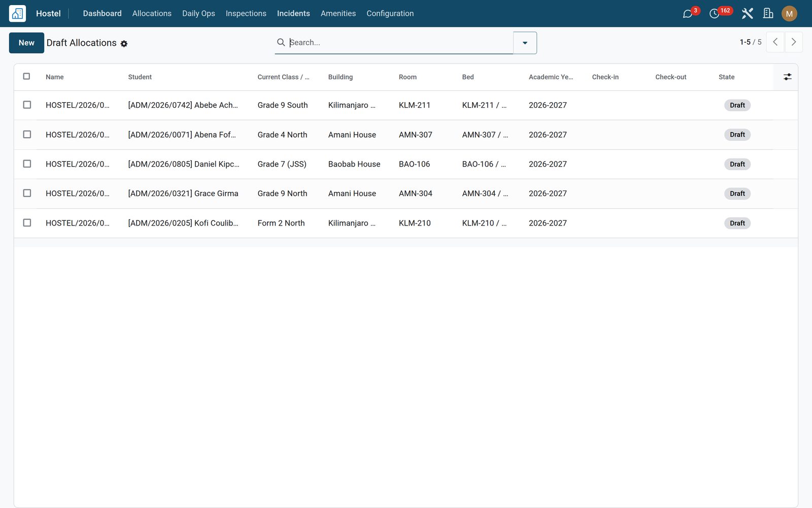
Task: Click the Grade 7 (JSS) class cell
Action: click(x=282, y=164)
